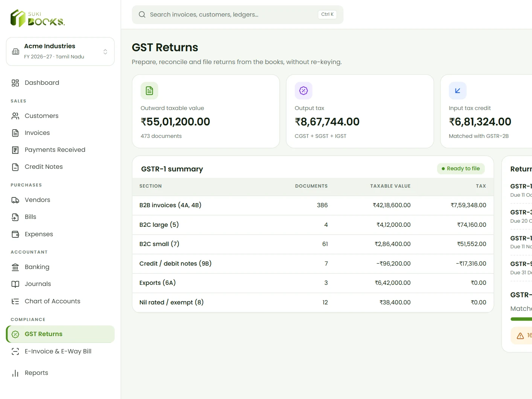The width and height of the screenshot is (532, 399).
Task: Open E-Invoice & E-Way Bill section
Action: pos(60,352)
